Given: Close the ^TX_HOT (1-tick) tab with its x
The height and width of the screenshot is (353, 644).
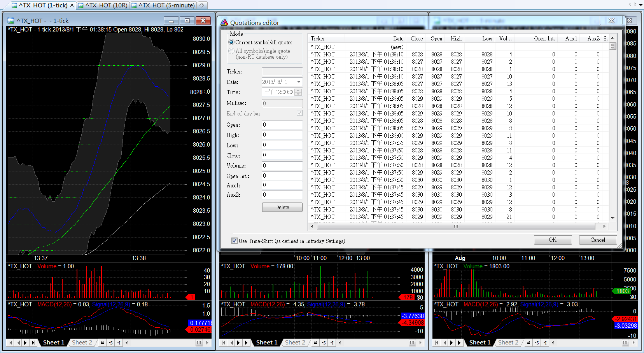Looking at the screenshot, I should [x=72, y=5].
